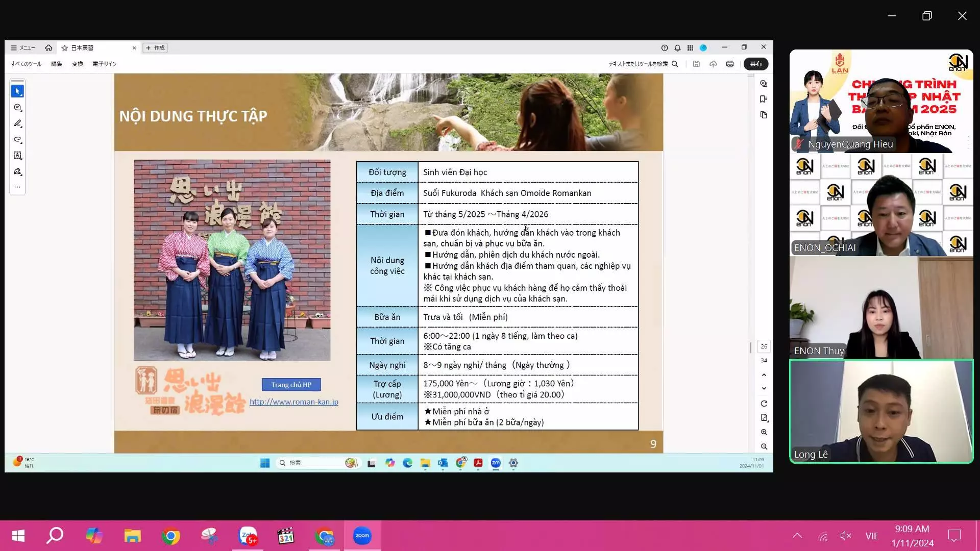
Task: Open the 編集 menu item
Action: point(56,64)
